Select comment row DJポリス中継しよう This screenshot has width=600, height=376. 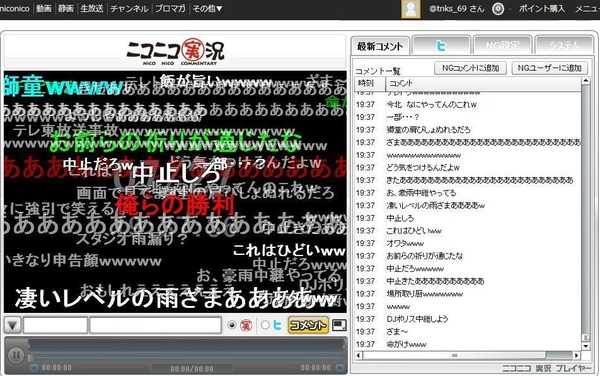[468, 319]
